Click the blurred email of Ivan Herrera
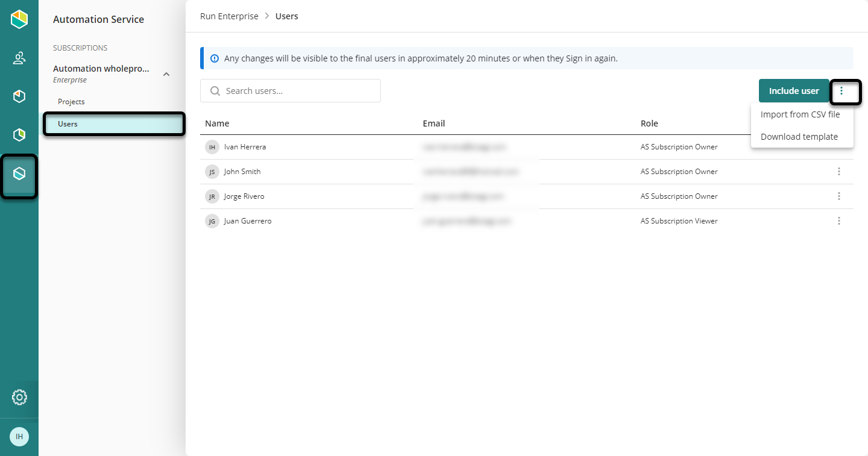 pos(464,147)
